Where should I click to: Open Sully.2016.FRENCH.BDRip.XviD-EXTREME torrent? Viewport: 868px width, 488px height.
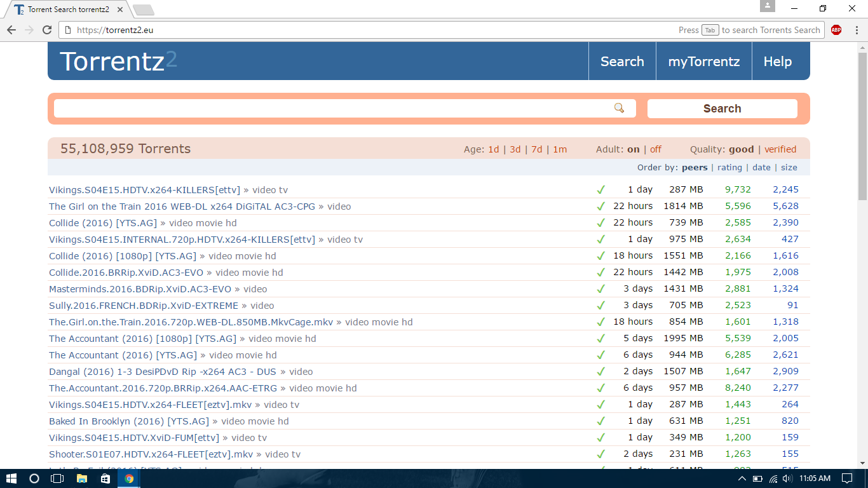(x=144, y=306)
